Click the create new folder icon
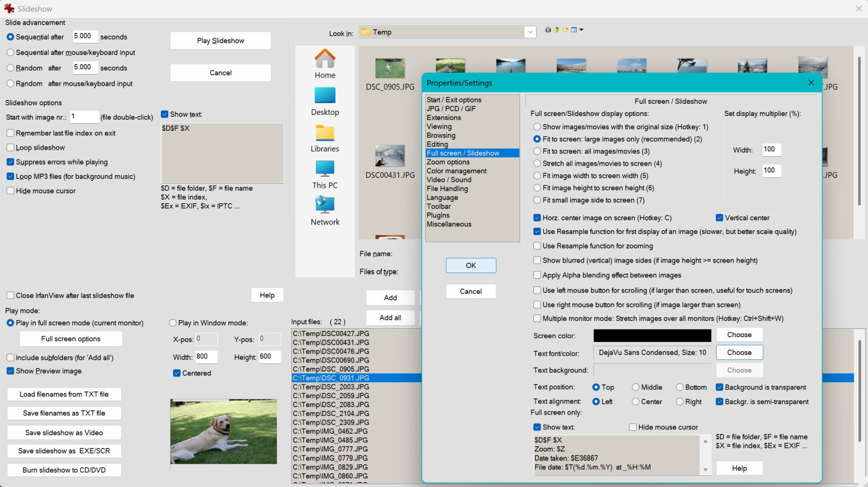 click(x=565, y=30)
